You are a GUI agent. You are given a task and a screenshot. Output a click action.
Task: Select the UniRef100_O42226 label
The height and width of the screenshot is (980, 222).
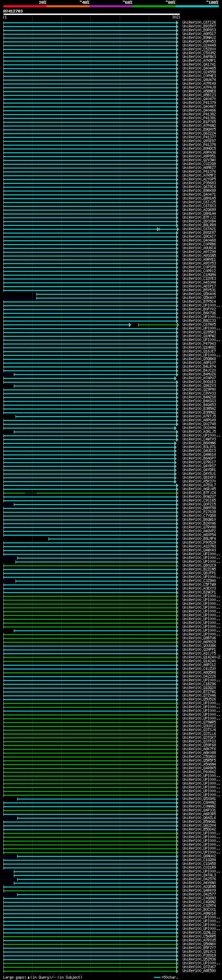[x=199, y=676]
